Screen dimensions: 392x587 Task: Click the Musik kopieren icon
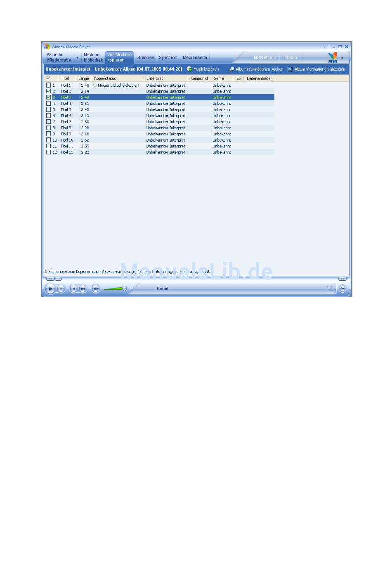coord(189,69)
